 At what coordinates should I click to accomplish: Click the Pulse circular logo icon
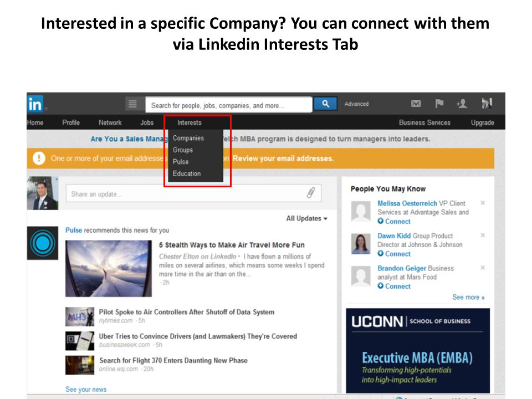pos(43,243)
